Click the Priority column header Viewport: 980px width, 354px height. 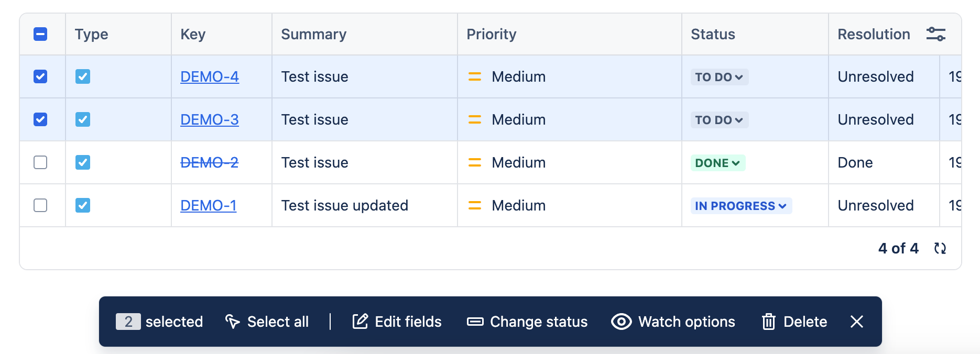(491, 35)
